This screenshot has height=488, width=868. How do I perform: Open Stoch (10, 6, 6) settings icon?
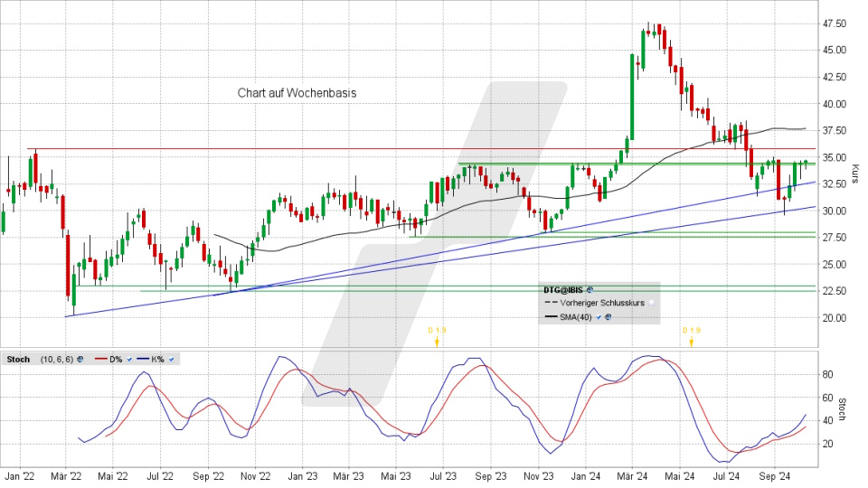80,360
